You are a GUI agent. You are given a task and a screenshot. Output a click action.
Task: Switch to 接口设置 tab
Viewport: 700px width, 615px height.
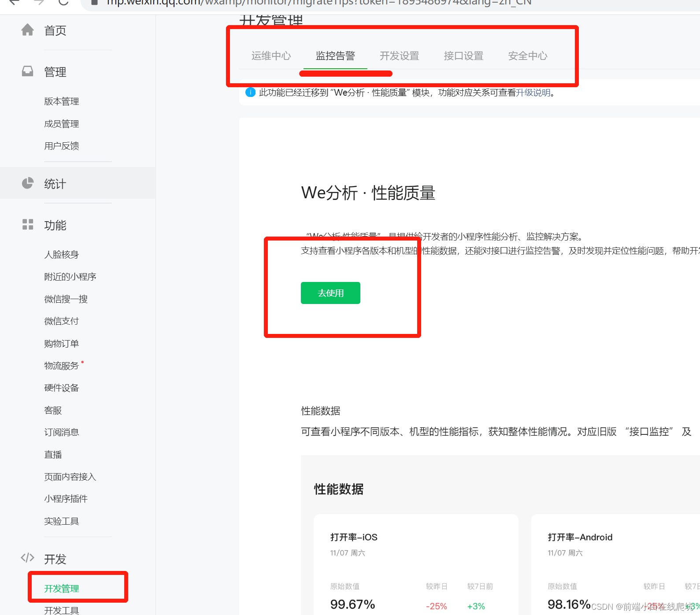click(463, 56)
